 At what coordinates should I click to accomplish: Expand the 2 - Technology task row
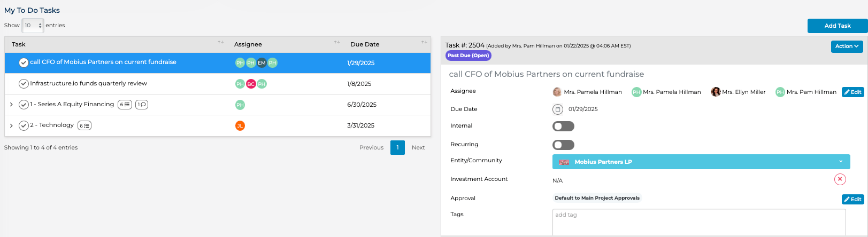[x=11, y=125]
